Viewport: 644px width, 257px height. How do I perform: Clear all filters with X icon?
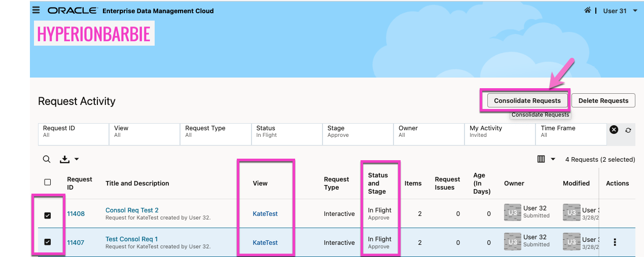[x=614, y=130]
